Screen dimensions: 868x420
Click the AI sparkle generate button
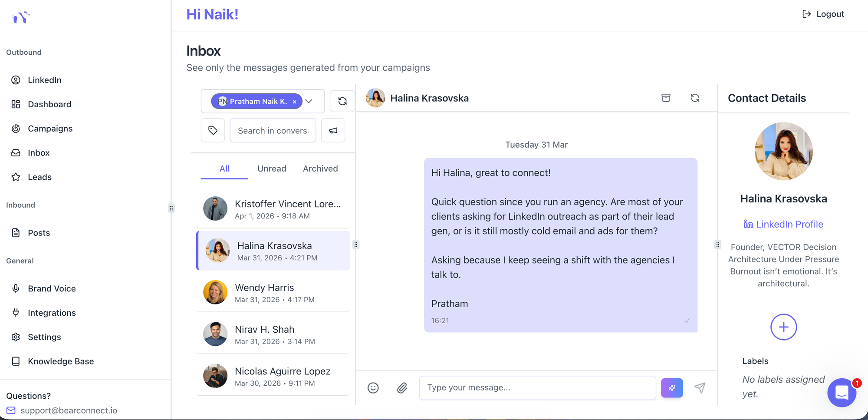tap(672, 388)
